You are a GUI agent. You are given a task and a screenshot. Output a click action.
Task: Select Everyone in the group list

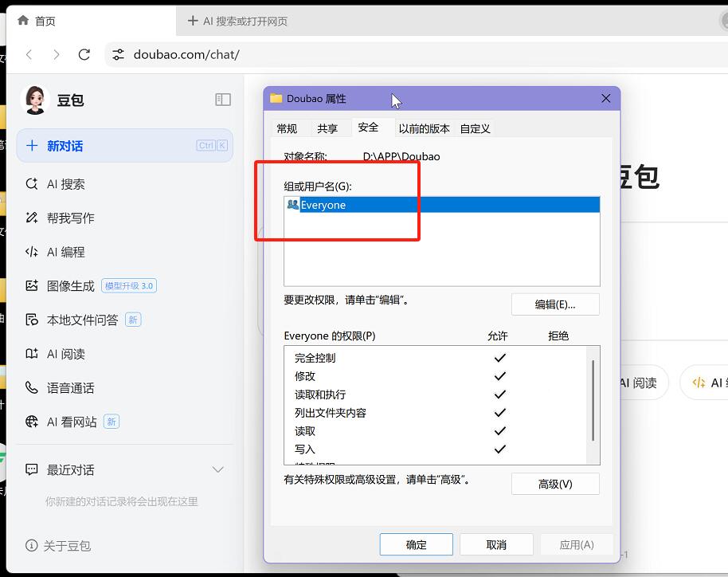(442, 205)
